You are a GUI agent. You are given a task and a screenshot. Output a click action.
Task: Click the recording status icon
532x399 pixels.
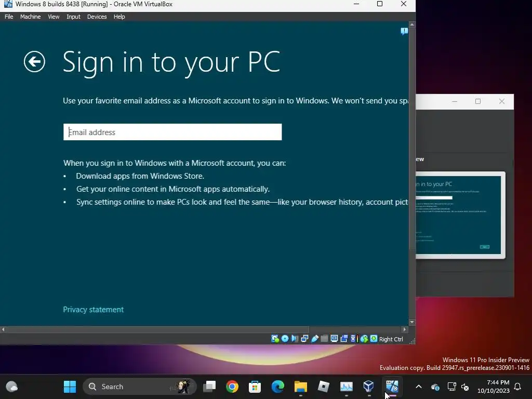click(344, 339)
